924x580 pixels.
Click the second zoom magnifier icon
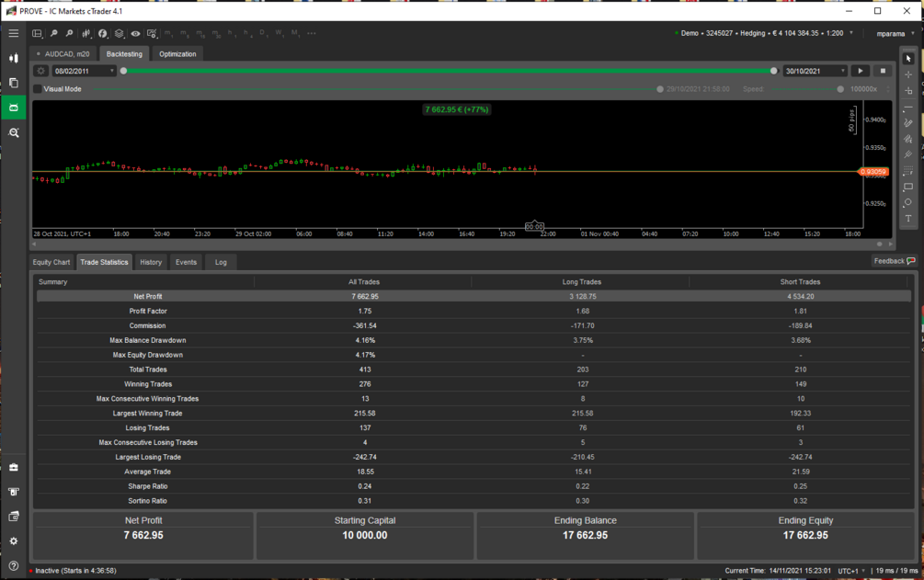(69, 34)
